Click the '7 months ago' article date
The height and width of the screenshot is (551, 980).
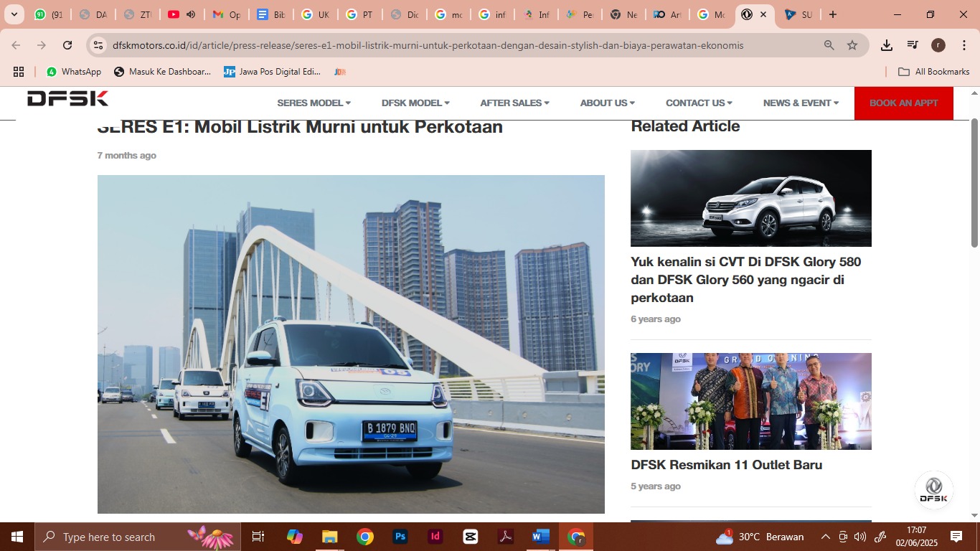coord(127,155)
